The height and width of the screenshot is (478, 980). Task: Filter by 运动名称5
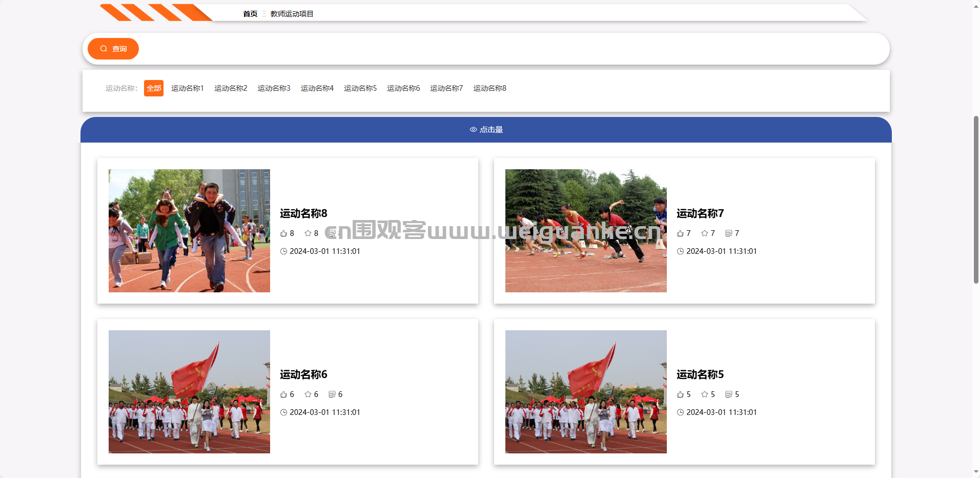[x=360, y=88]
